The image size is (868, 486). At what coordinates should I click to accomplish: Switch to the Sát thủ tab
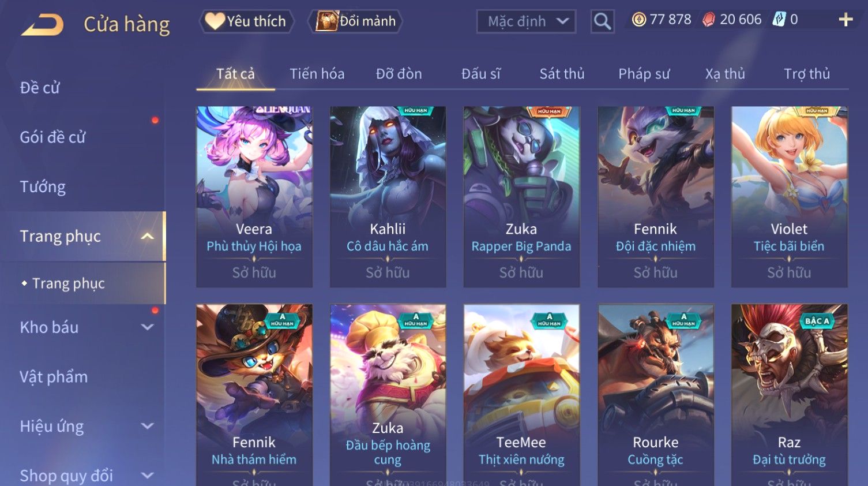562,74
